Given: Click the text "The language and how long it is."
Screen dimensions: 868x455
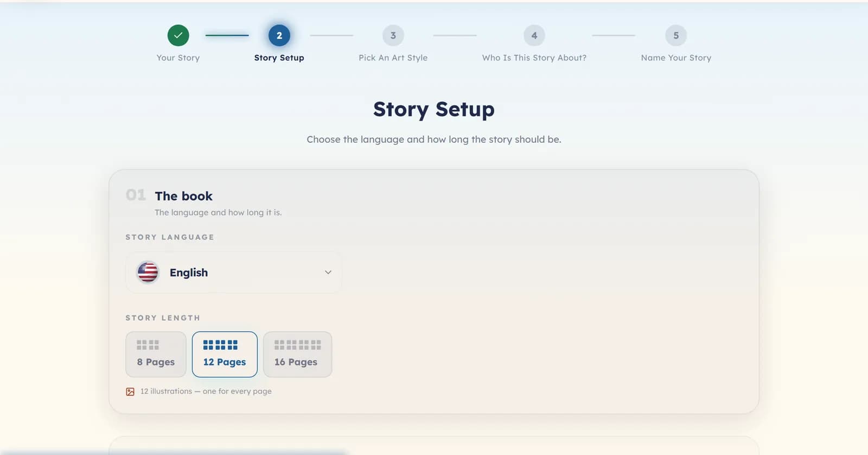Looking at the screenshot, I should click(218, 212).
